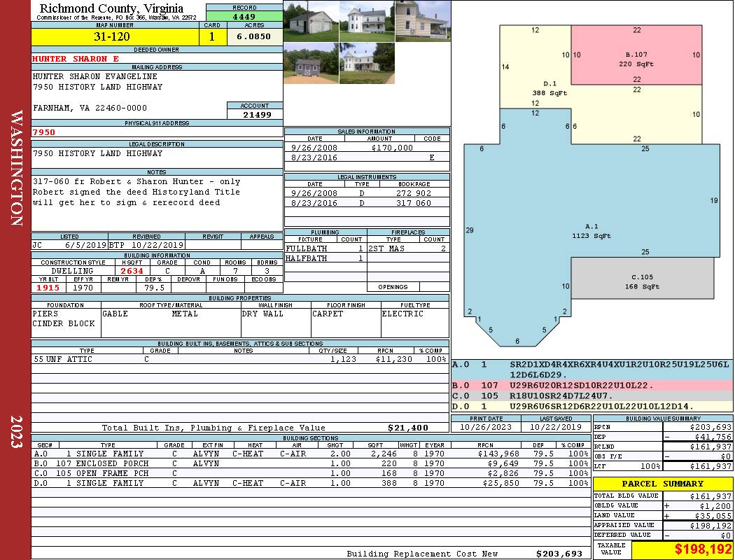Viewport: 735px width, 560px height.
Task: Select the 9/26/2008 $170,000 sale row
Action: 367,148
